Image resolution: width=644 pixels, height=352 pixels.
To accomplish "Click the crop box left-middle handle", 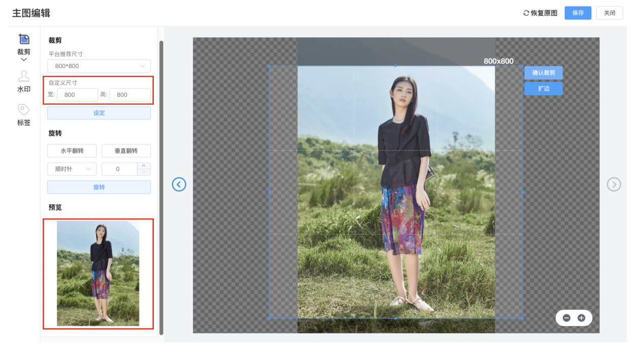I will coord(269,192).
